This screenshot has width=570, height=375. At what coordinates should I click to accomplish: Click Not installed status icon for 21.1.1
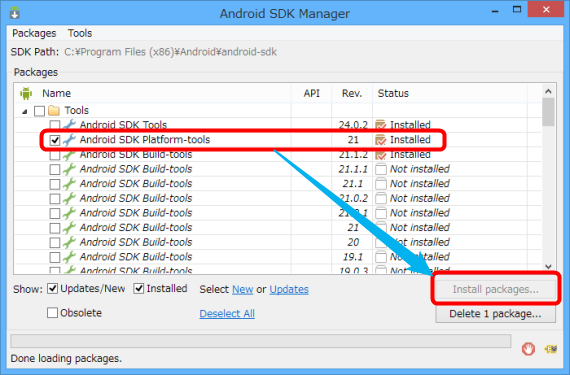(x=381, y=169)
